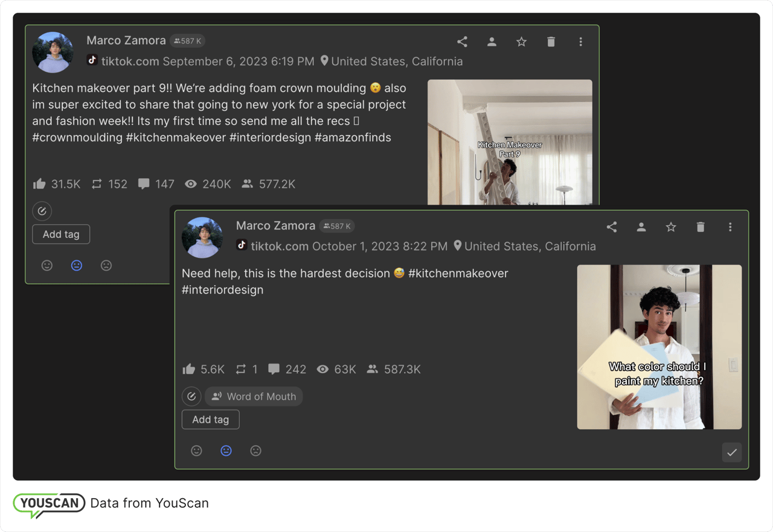Delete the October 1 post

pyautogui.click(x=701, y=227)
